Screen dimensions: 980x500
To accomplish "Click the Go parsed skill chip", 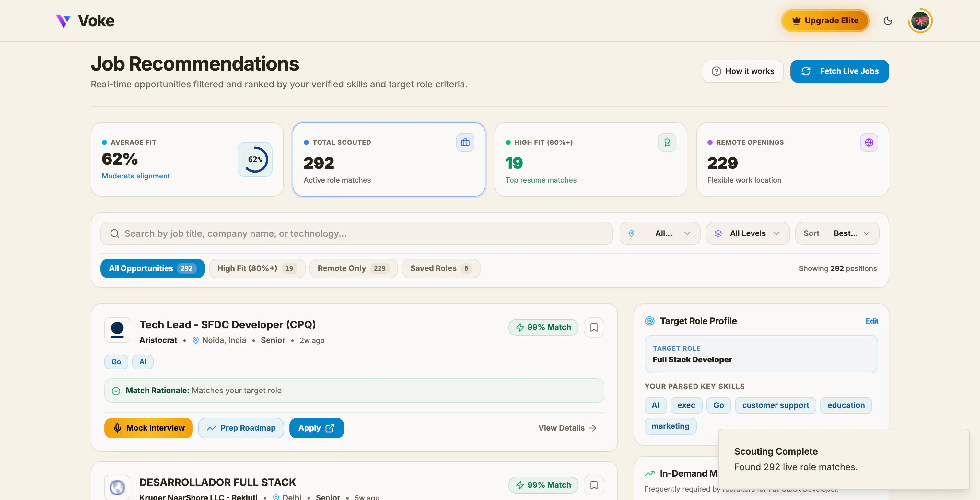I will click(718, 405).
